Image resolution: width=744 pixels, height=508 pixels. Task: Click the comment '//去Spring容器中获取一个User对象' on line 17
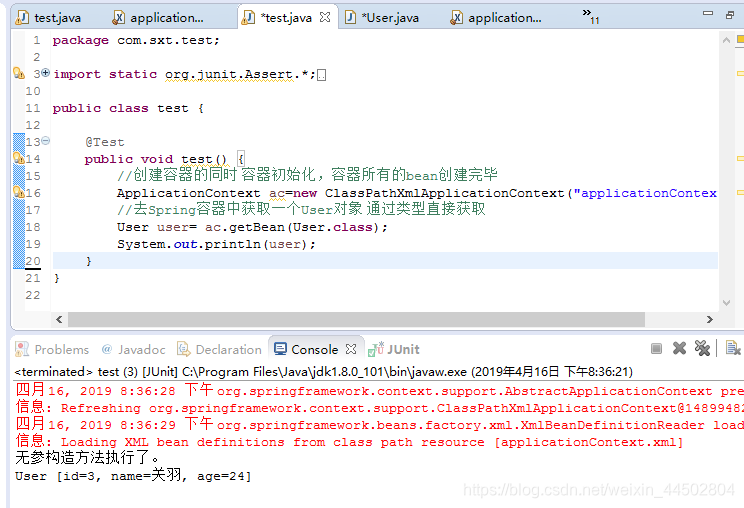[x=301, y=209]
